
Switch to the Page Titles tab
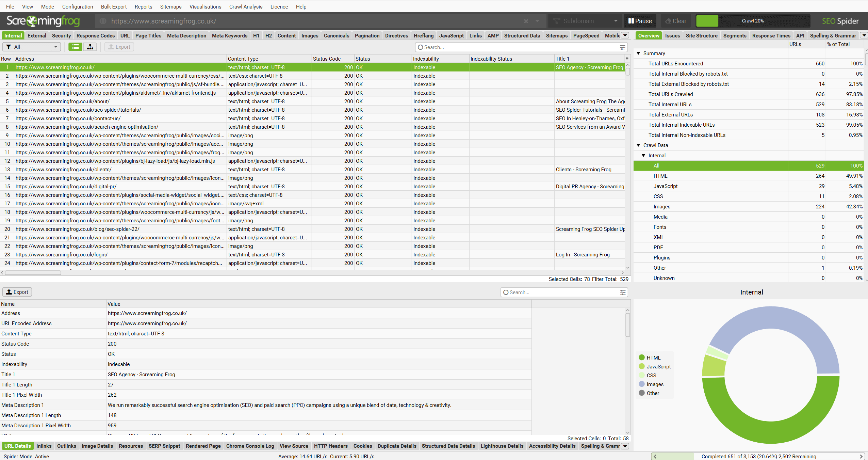[x=148, y=35]
